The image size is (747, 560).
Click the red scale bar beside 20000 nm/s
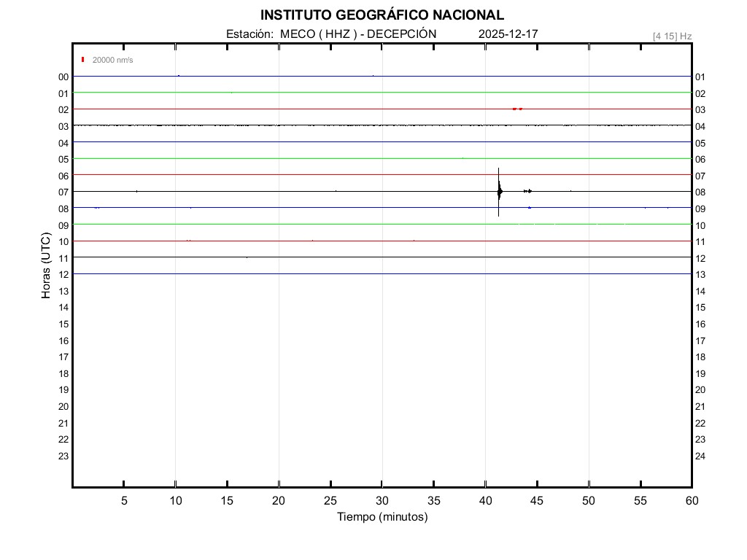pyautogui.click(x=83, y=60)
